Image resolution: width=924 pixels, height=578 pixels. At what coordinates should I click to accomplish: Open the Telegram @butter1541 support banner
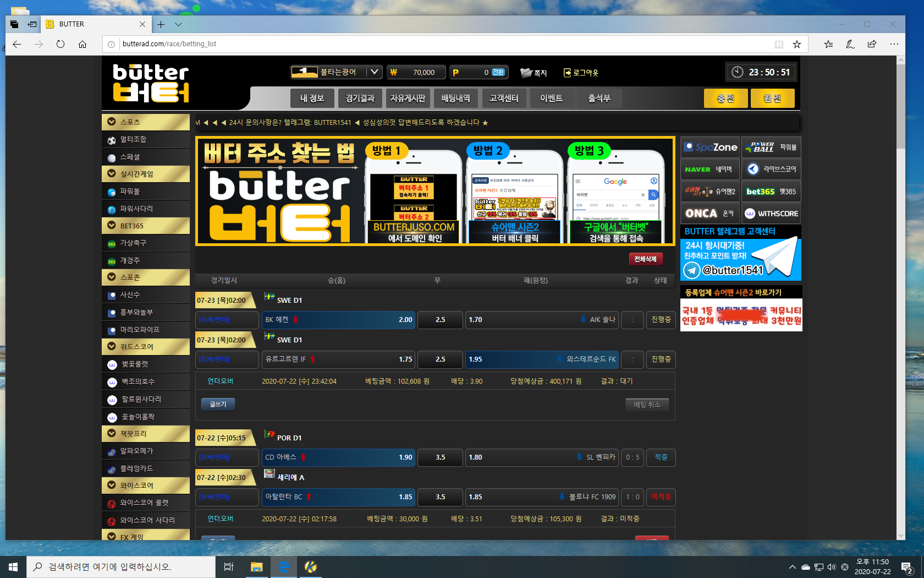[740, 259]
